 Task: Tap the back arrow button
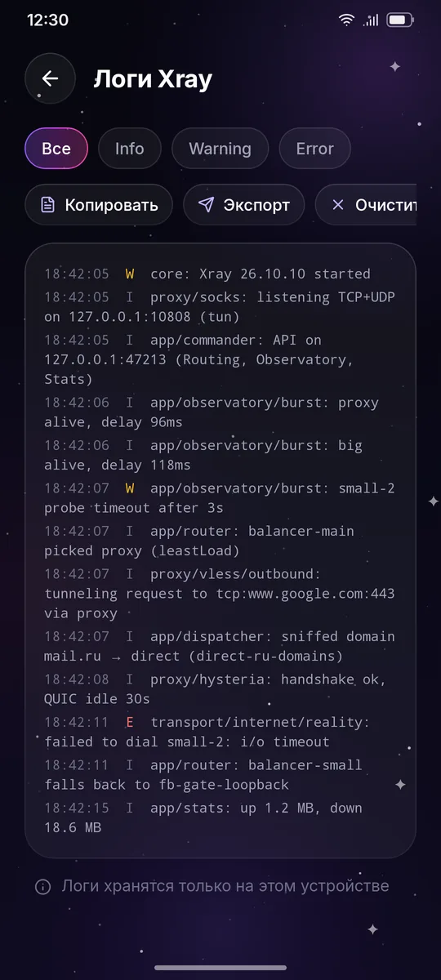(50, 78)
